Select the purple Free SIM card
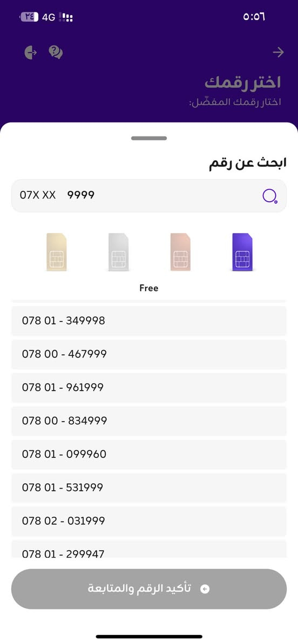The height and width of the screenshot is (644, 298). point(242,252)
